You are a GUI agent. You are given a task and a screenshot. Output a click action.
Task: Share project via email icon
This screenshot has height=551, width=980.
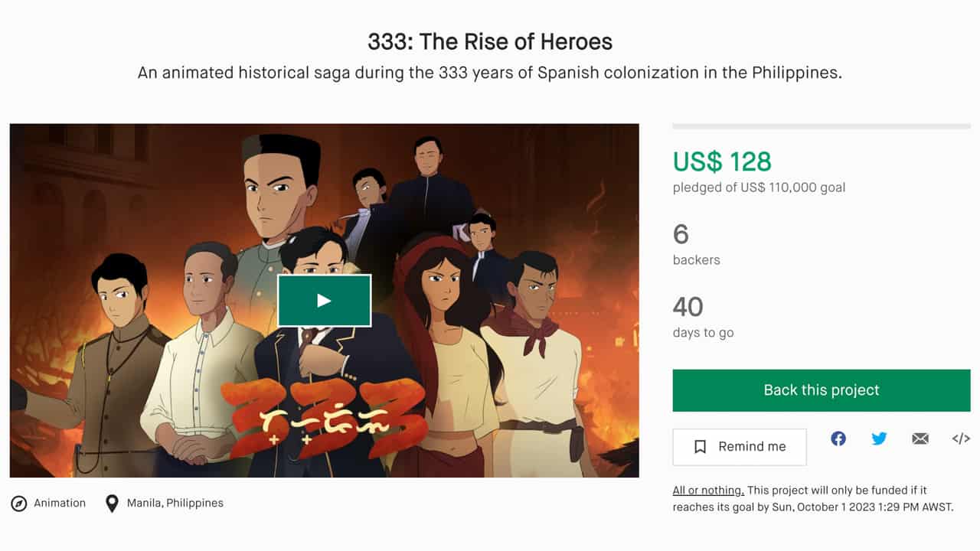pyautogui.click(x=920, y=439)
